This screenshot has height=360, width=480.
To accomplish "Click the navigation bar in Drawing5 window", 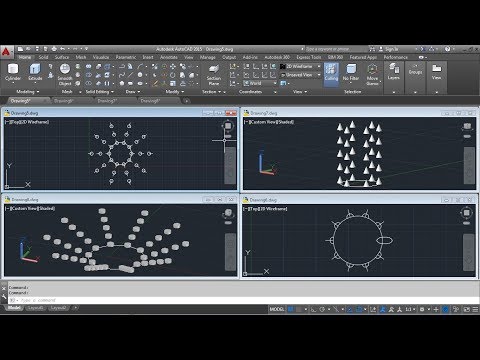I will coord(230,166).
